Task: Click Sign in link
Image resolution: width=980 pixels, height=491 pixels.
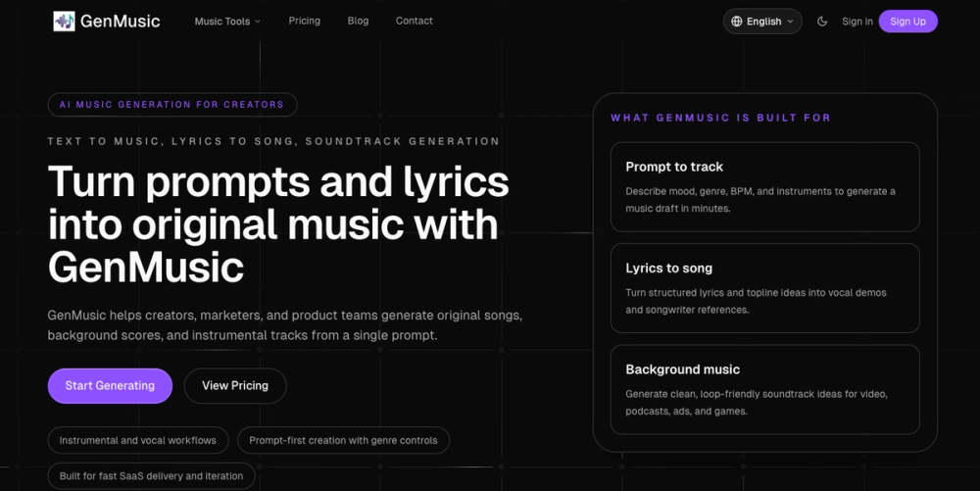Action: (857, 22)
